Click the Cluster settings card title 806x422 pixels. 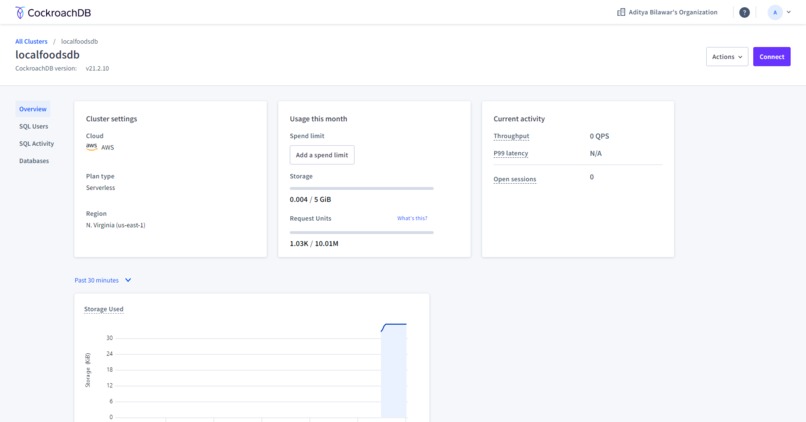tap(112, 119)
